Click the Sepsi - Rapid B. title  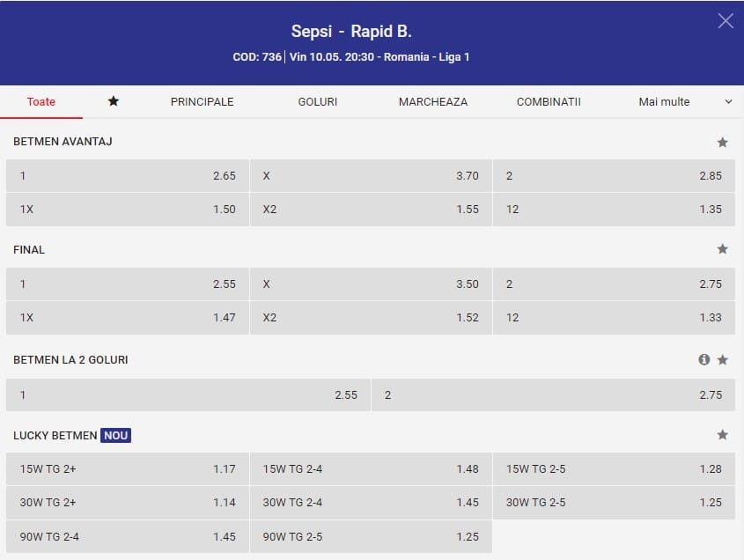351,32
